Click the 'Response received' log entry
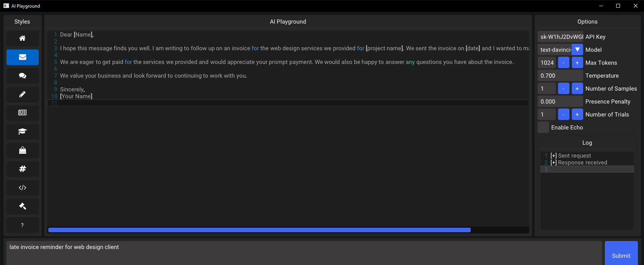The width and height of the screenshot is (644, 265). pyautogui.click(x=579, y=163)
